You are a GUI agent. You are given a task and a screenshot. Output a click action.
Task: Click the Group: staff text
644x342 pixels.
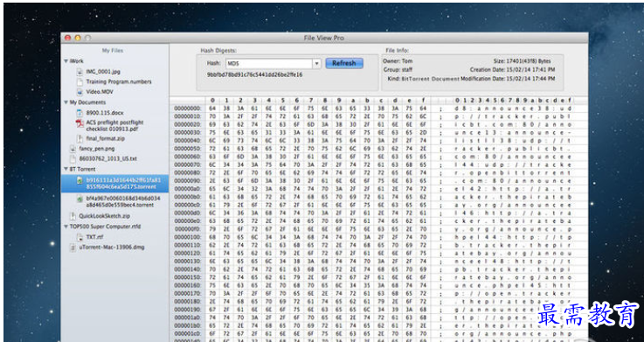click(x=398, y=70)
